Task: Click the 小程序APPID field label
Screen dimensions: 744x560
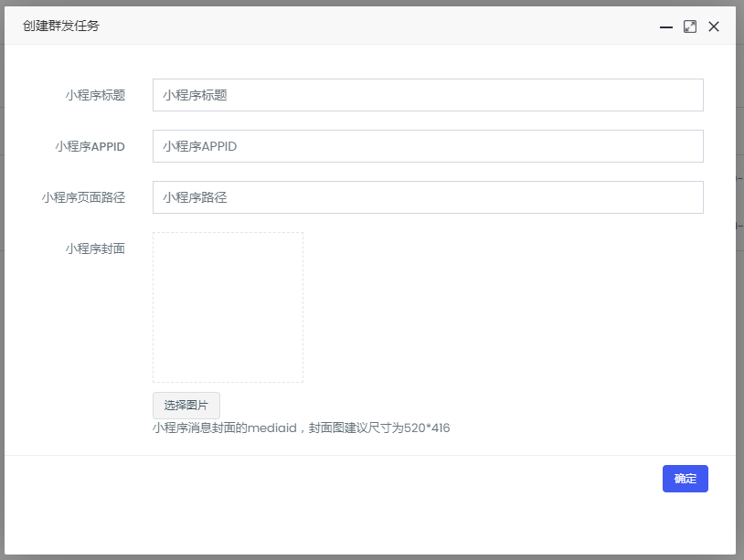Action: [90, 146]
